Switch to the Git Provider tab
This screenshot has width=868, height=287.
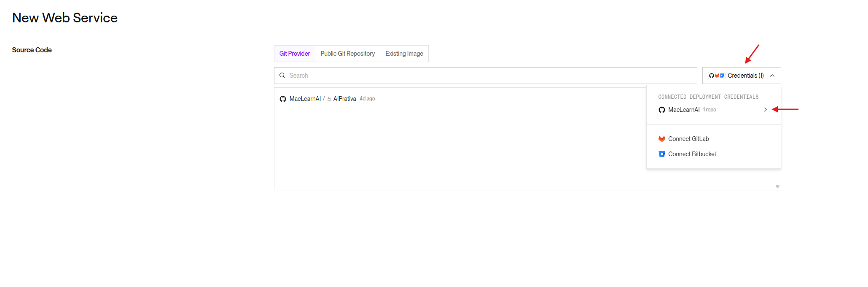pyautogui.click(x=294, y=54)
